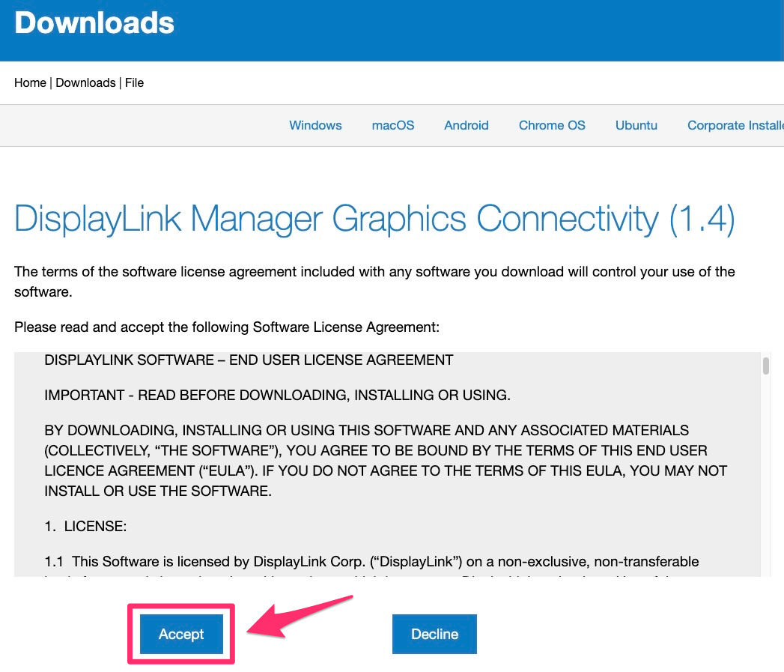
Task: Click the scrollbar track below the thumb
Action: [x=766, y=487]
